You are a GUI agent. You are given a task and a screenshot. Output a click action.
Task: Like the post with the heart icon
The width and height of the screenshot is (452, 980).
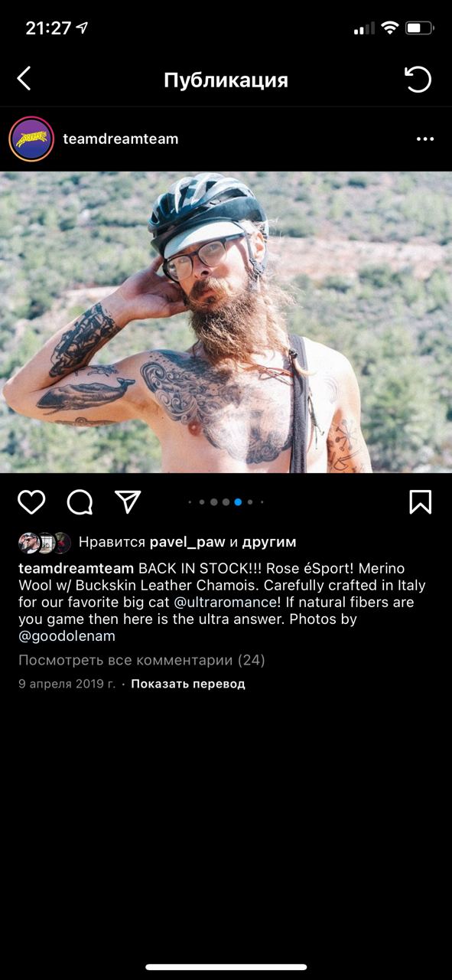[31, 502]
